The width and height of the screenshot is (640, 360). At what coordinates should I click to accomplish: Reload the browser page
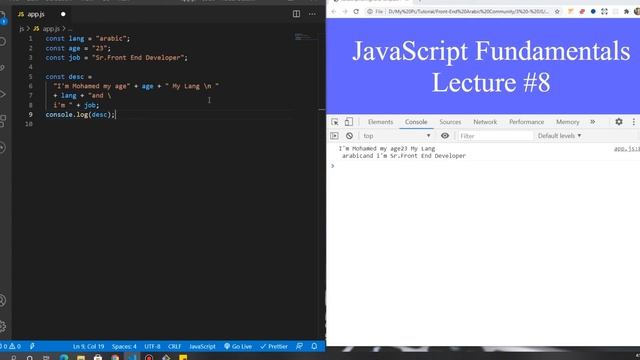tap(356, 11)
